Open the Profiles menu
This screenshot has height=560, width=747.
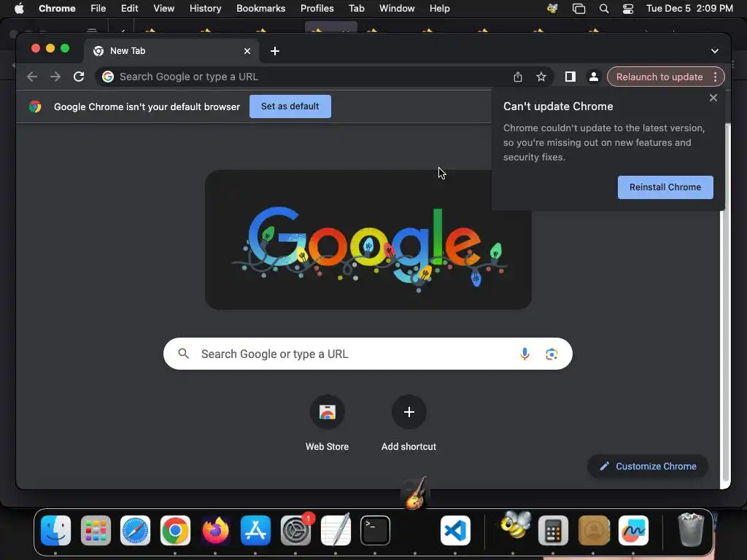point(317,8)
